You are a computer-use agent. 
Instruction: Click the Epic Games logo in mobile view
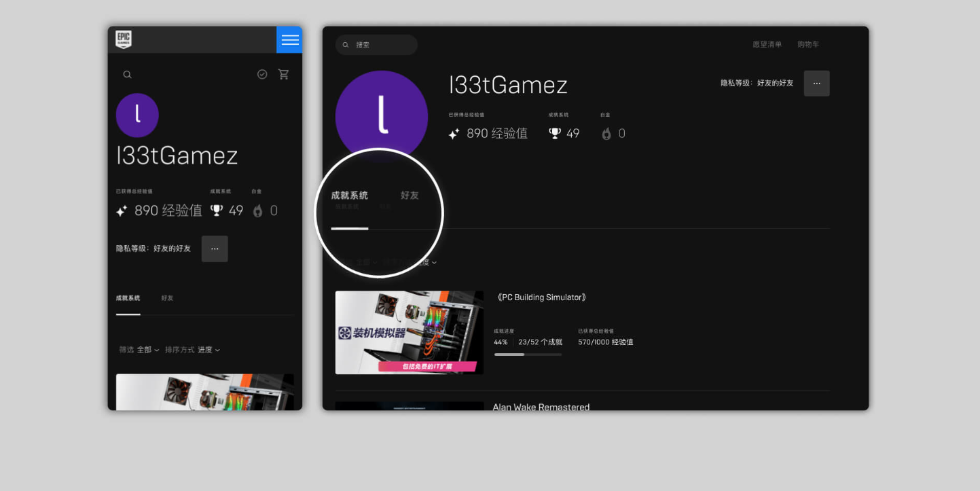[123, 40]
